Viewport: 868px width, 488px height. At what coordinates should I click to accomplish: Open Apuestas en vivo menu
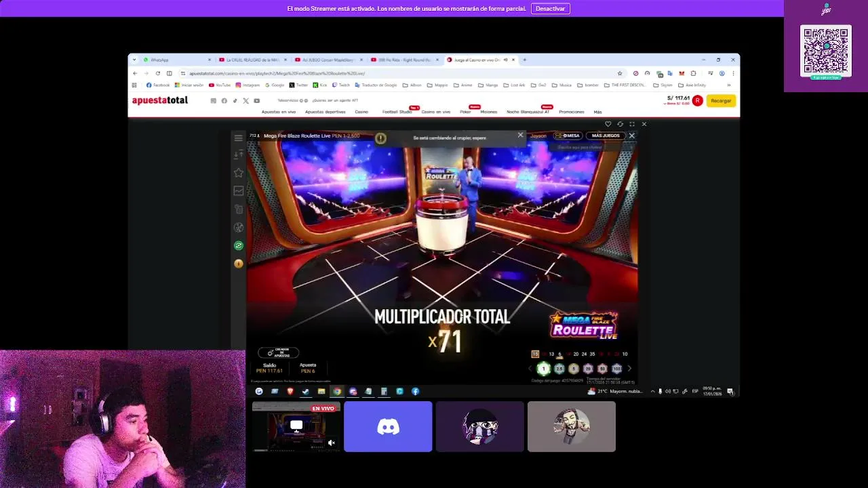(x=279, y=112)
